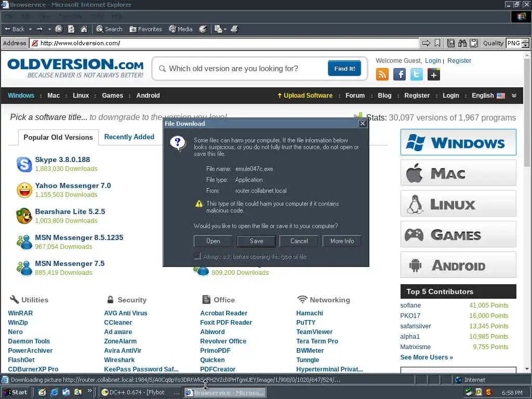Click the Stop loading icon

(59, 29)
